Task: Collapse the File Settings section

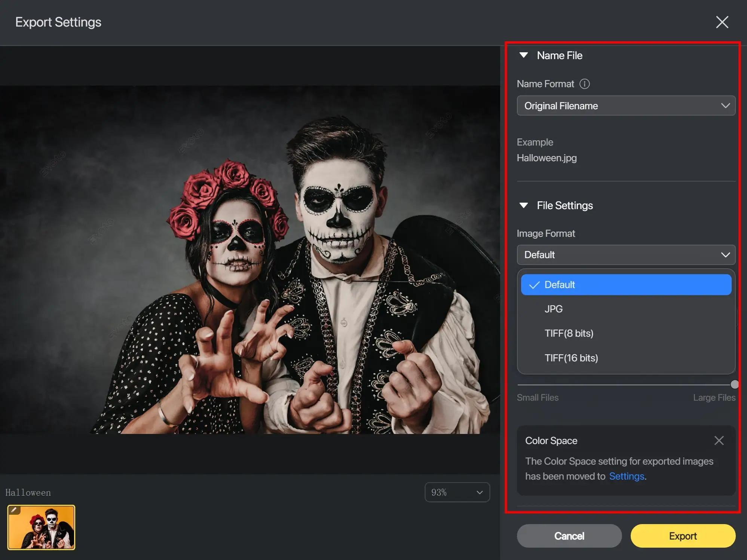Action: (524, 205)
